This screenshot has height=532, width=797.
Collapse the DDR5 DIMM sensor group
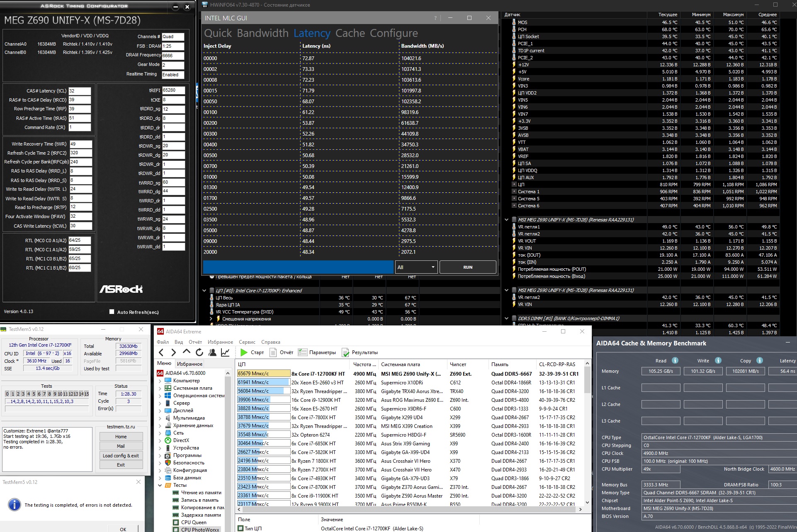coord(506,318)
